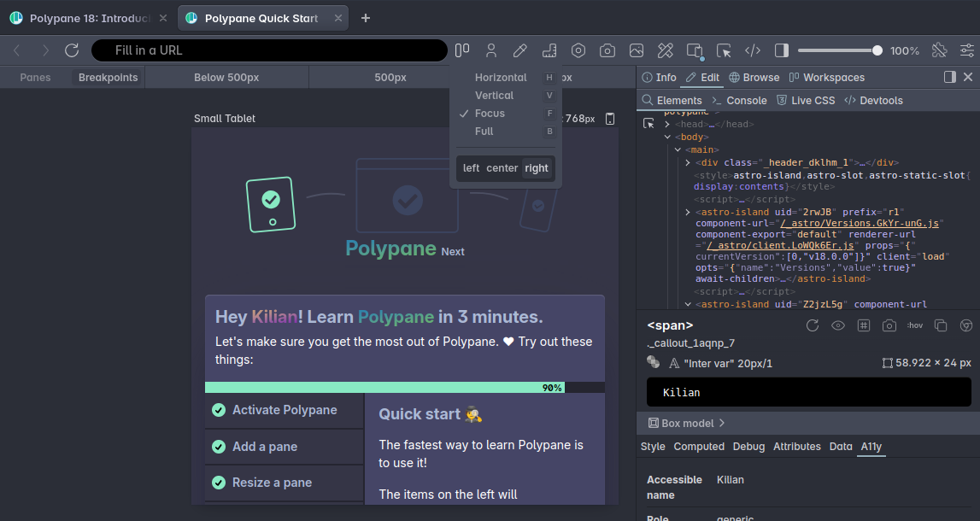
Task: Toggle the Focus layout option checkmark
Action: pos(491,113)
